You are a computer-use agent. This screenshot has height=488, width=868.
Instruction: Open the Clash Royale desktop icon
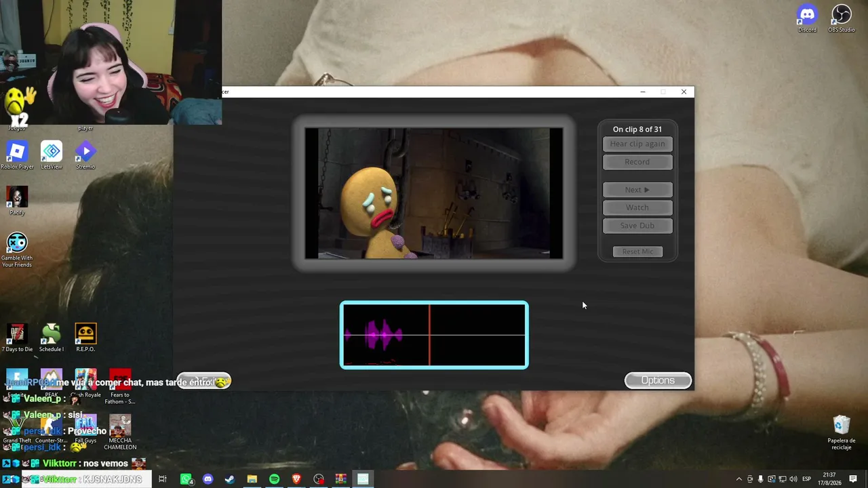pyautogui.click(x=85, y=383)
